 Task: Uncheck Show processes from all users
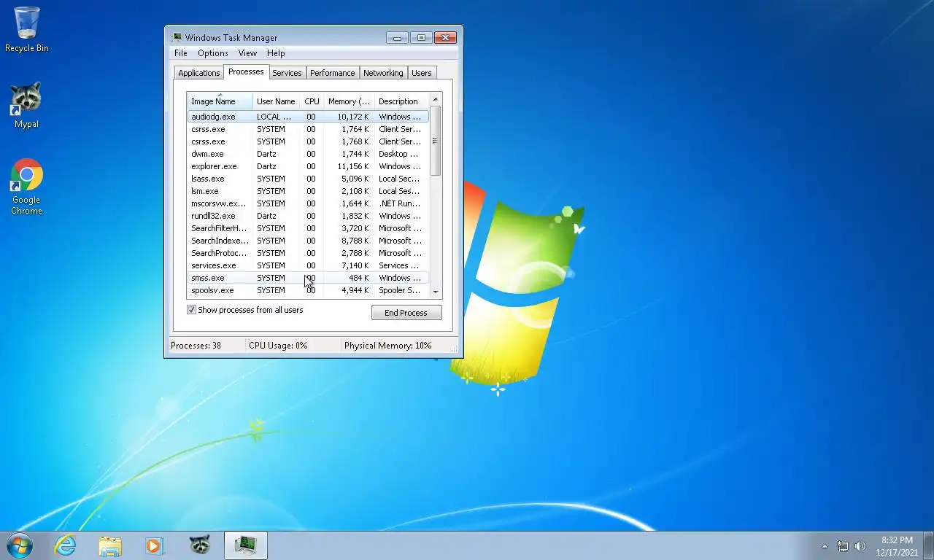pos(192,310)
